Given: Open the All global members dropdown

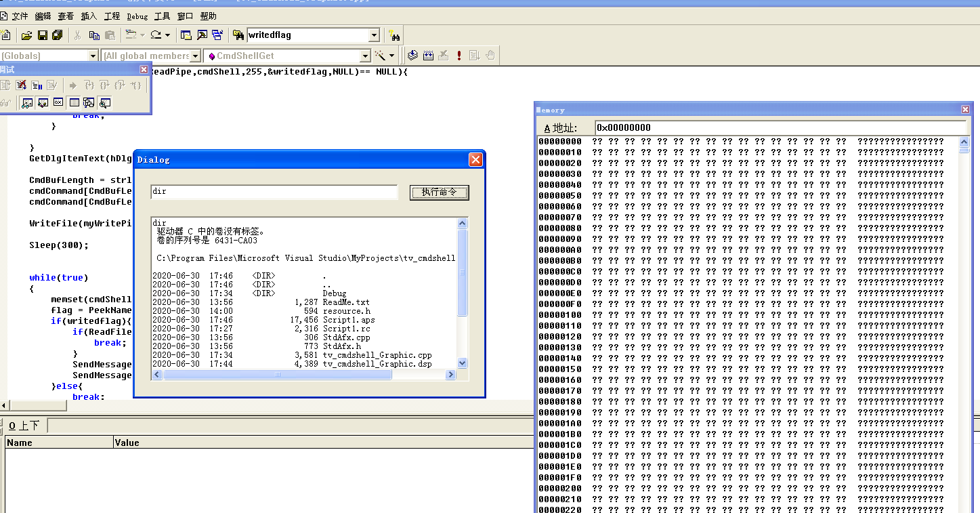Looking at the screenshot, I should (195, 56).
